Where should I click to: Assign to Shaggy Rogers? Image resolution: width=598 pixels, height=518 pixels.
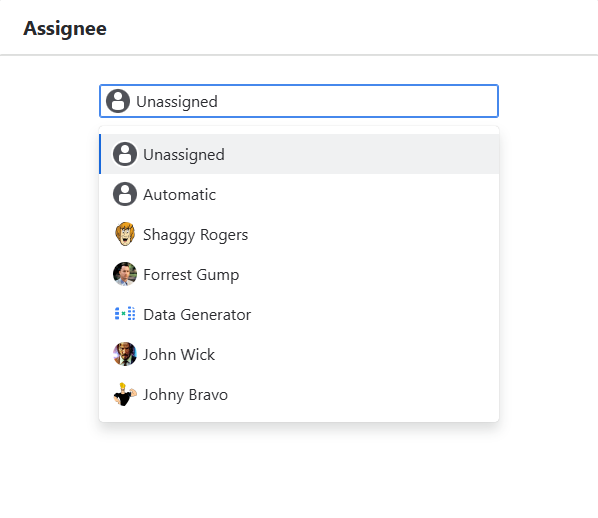pos(299,234)
